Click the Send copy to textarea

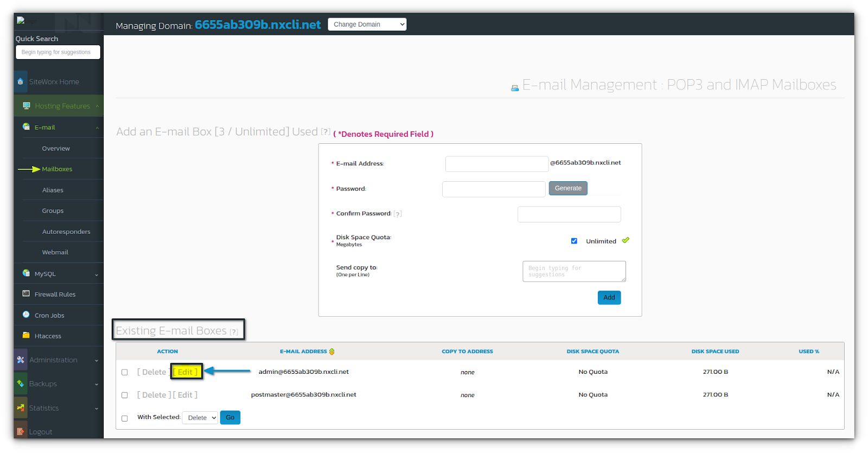[x=574, y=271]
